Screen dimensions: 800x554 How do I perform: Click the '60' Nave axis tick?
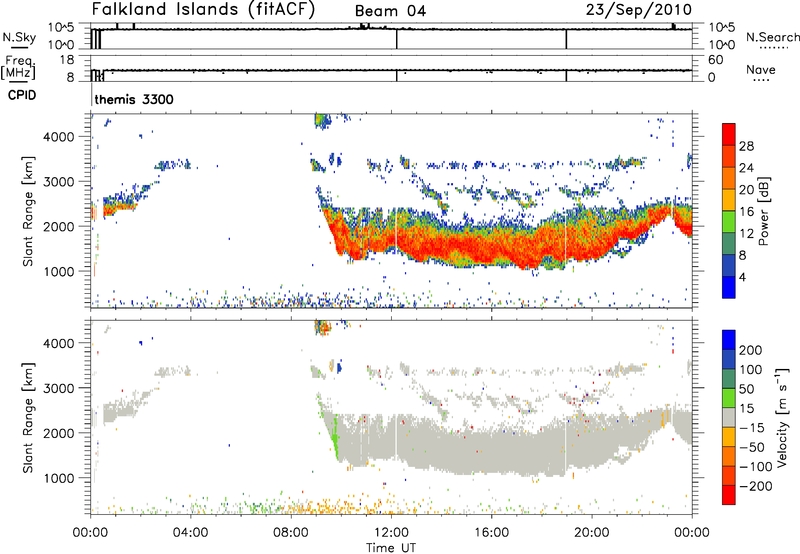click(716, 60)
